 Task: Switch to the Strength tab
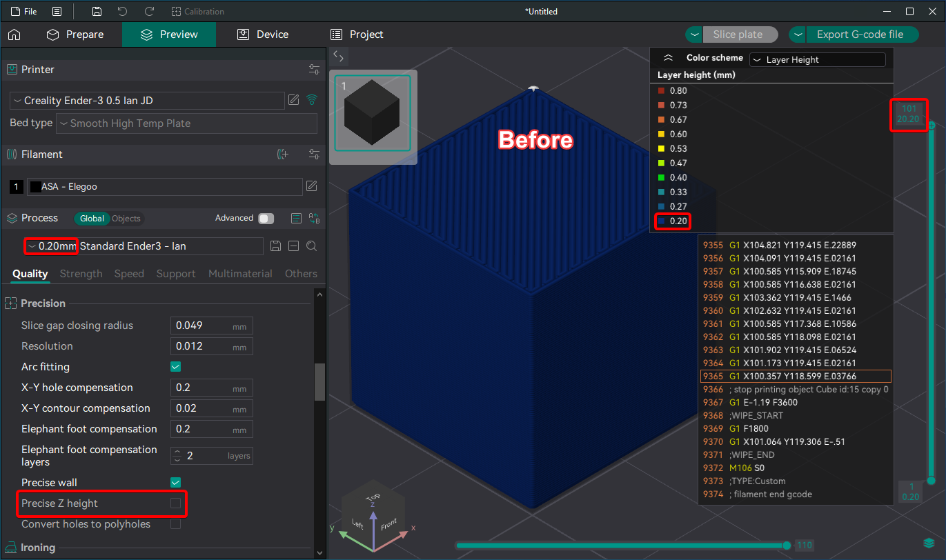tap(81, 274)
